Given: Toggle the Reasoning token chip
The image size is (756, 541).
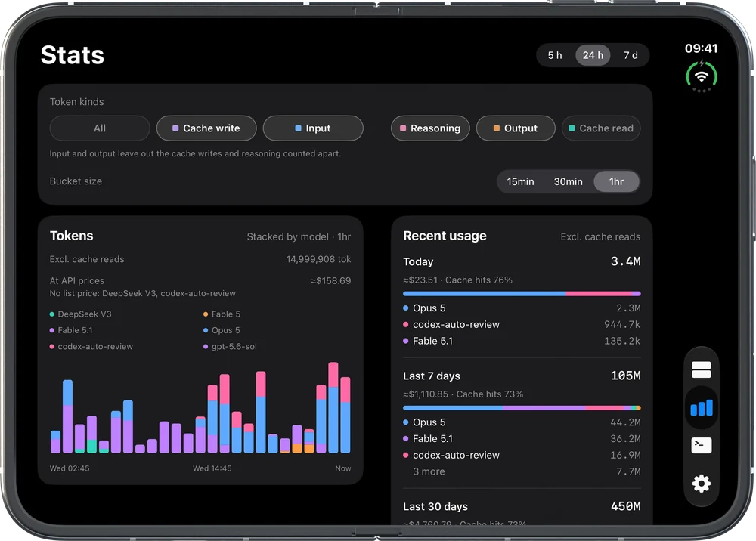Looking at the screenshot, I should coord(430,128).
